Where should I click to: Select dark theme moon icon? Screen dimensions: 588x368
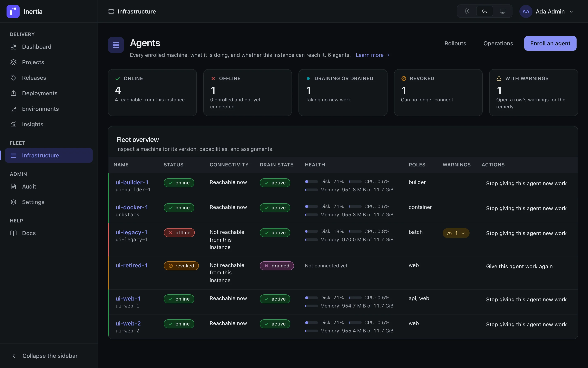tap(484, 11)
